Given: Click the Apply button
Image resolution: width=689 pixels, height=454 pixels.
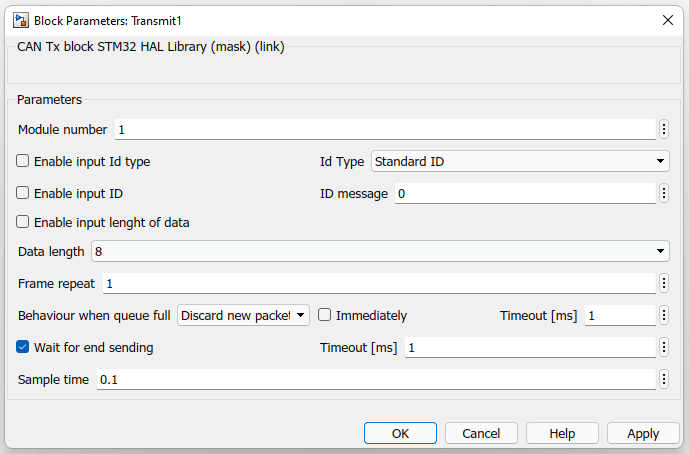Looking at the screenshot, I should coord(643,433).
